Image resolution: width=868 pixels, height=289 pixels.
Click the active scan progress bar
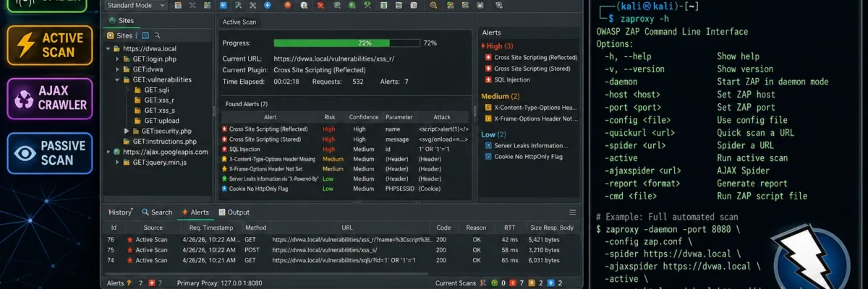pyautogui.click(x=346, y=43)
